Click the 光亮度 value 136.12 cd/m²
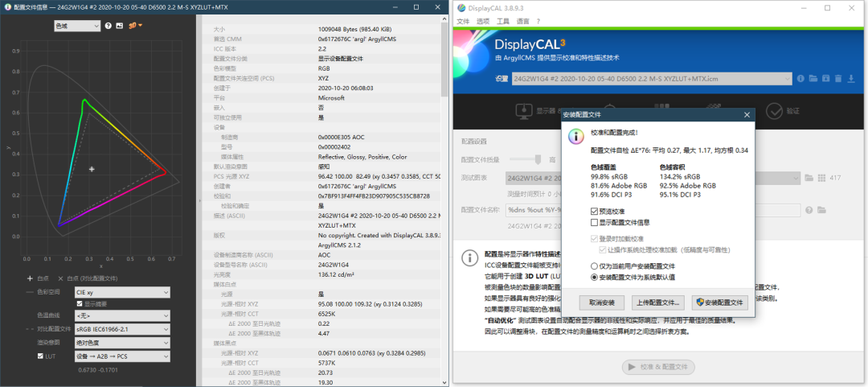This screenshot has height=387, width=868. pos(336,274)
